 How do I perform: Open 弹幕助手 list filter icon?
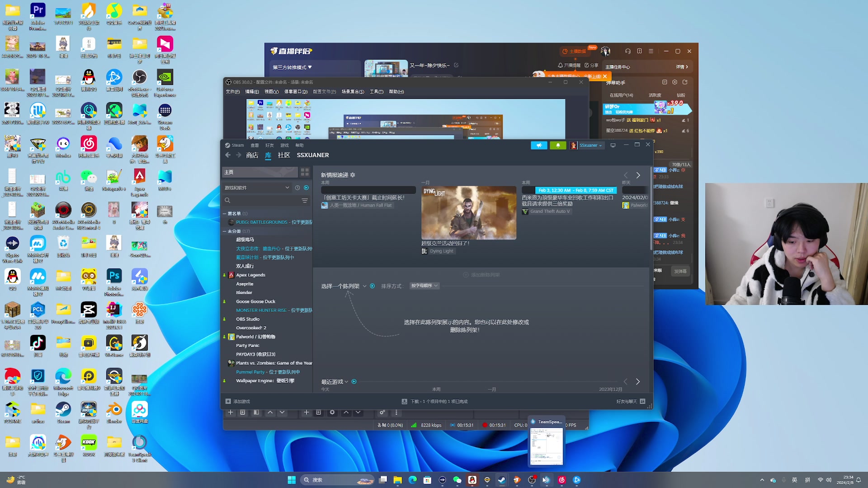pos(665,82)
